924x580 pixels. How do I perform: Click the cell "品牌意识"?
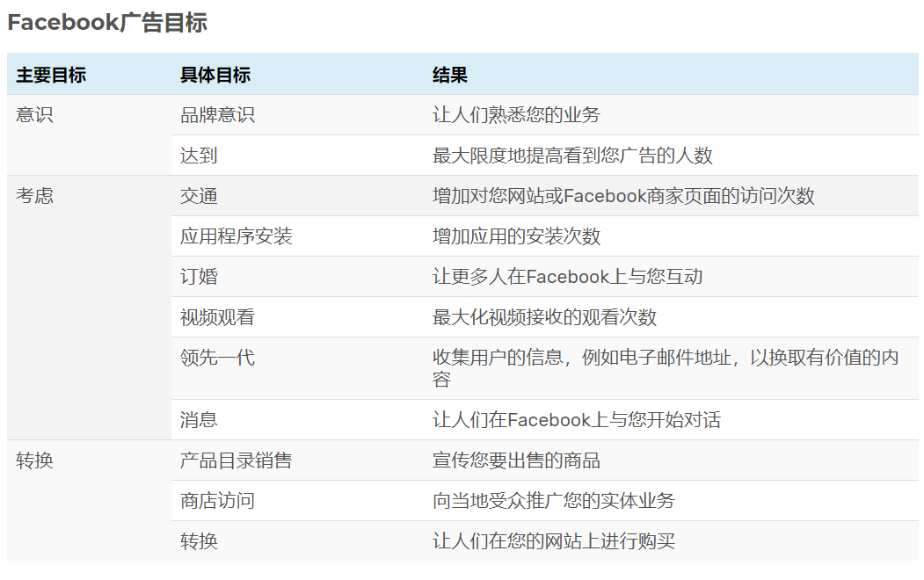coord(217,114)
